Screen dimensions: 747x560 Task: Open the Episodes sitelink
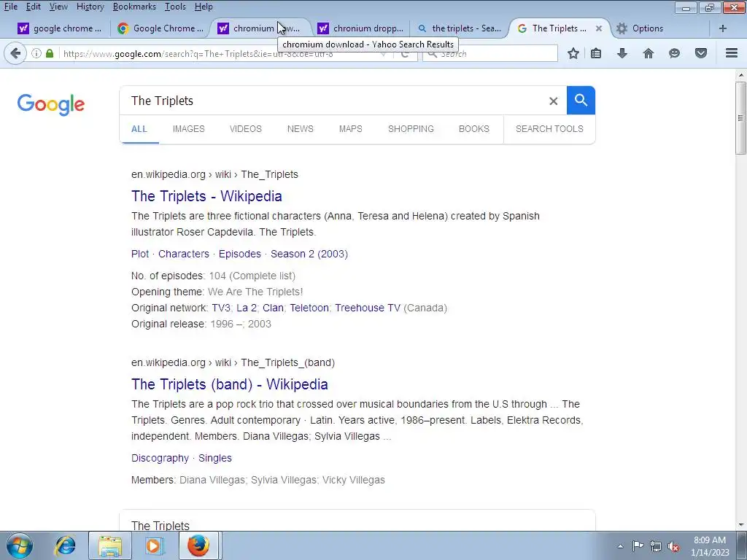pyautogui.click(x=239, y=254)
